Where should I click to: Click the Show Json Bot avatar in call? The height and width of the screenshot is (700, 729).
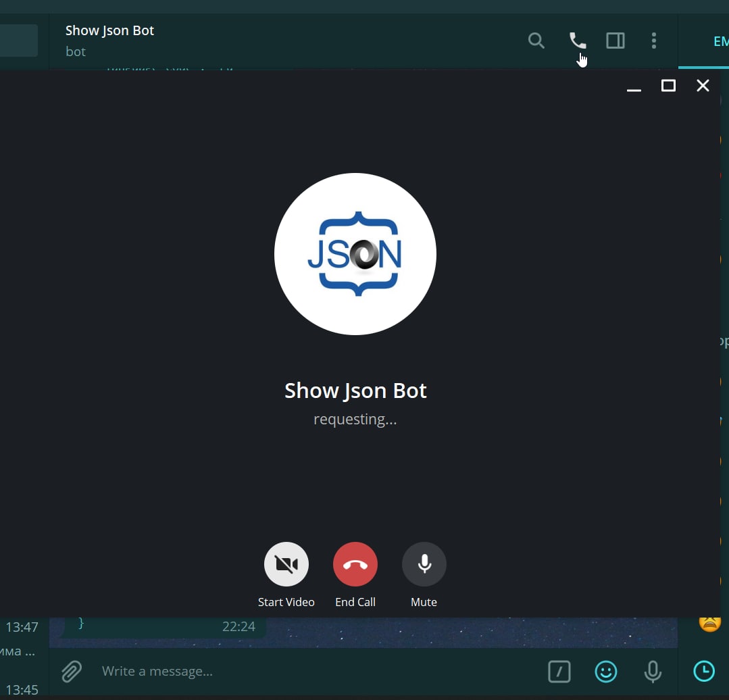point(355,254)
